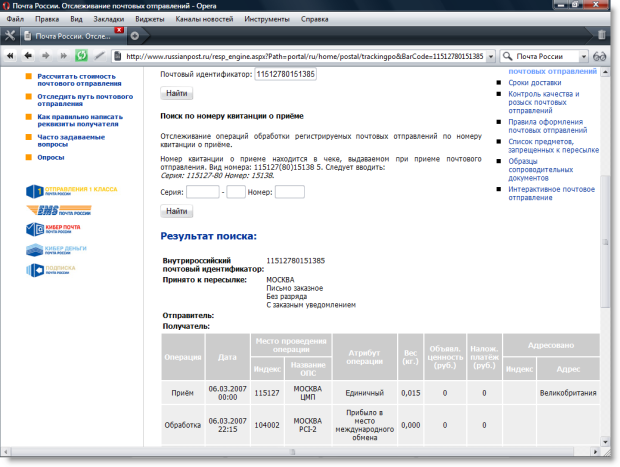Open the Справка menu
Screen dimensions: 620x467
click(314, 19)
